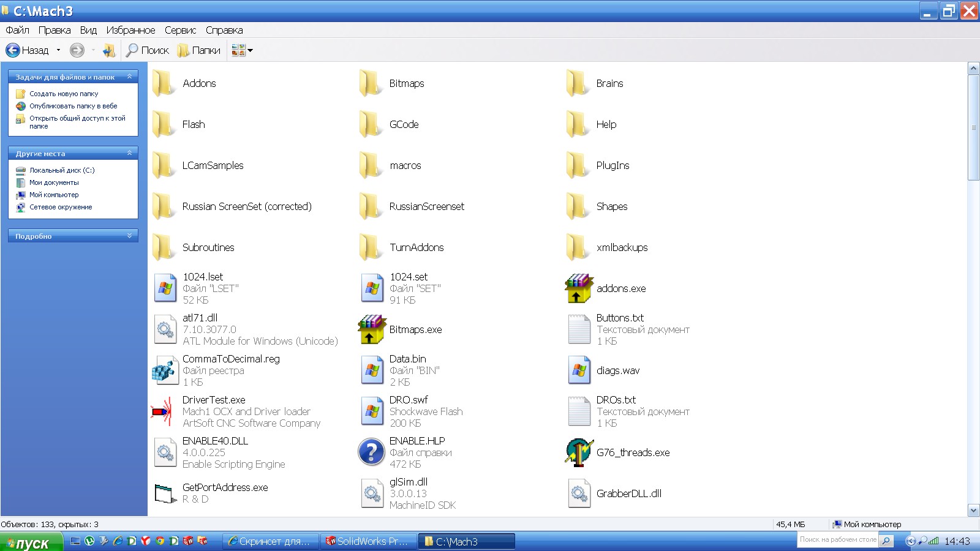
Task: Select the DROs.txt file name
Action: coord(616,400)
